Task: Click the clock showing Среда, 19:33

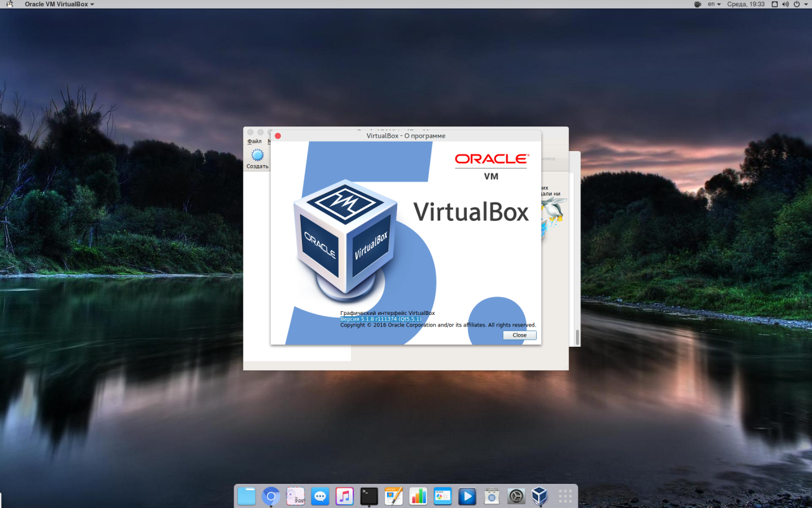Action: (746, 4)
